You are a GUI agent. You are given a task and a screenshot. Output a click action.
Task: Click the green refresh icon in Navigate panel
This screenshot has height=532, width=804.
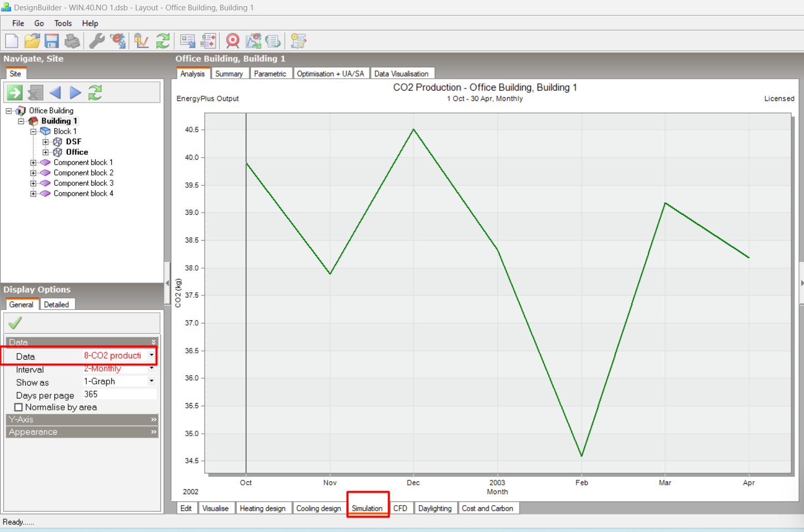click(x=95, y=93)
